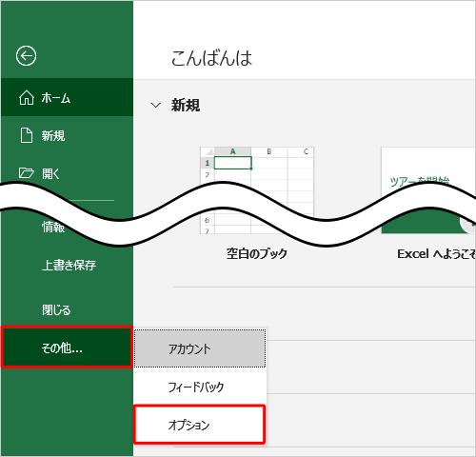Click the こんばんは greeting heading
This screenshot has width=476, height=457.
211,58
